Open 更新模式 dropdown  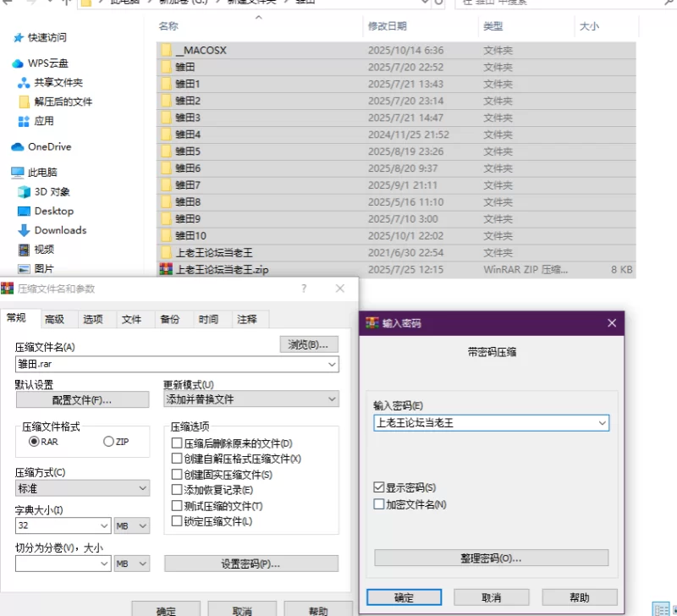pos(251,399)
